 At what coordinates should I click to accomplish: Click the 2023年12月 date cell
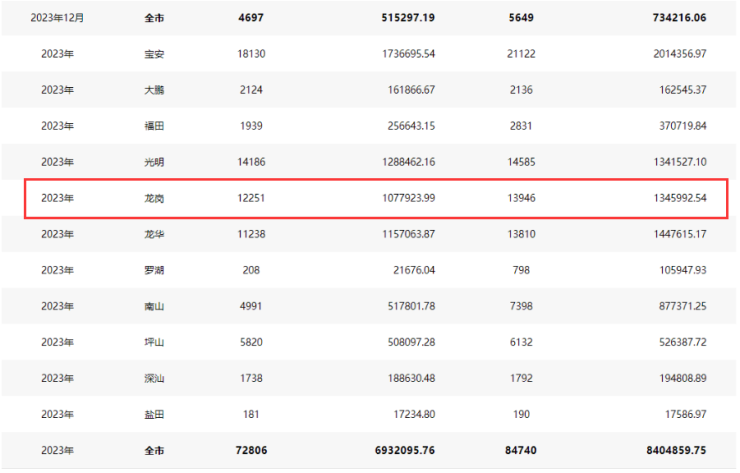[x=58, y=18]
